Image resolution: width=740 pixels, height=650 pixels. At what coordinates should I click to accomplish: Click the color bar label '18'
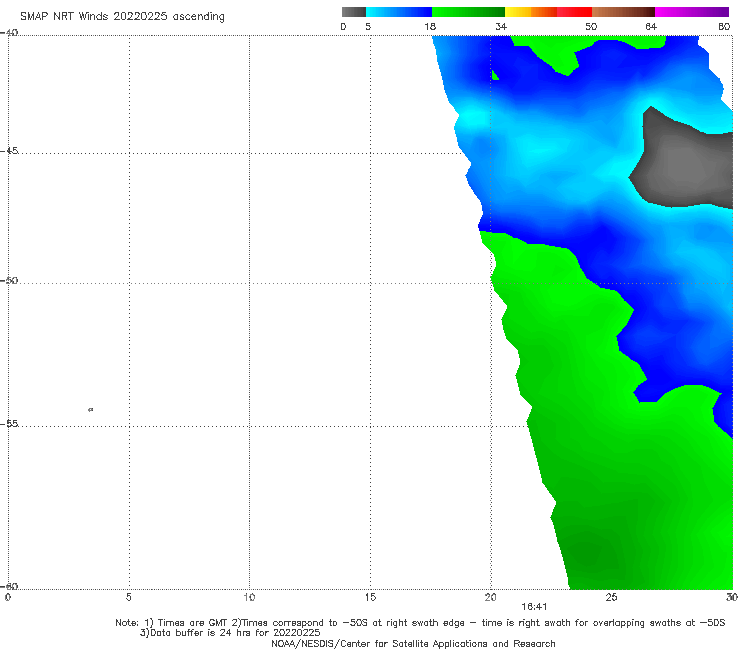click(430, 27)
